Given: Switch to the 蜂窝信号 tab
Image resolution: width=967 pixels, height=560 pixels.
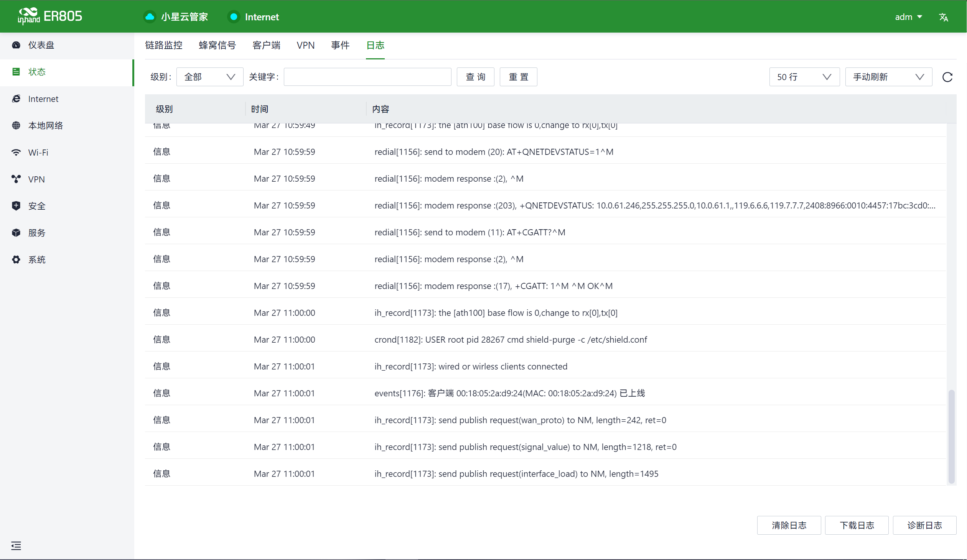Looking at the screenshot, I should 217,45.
